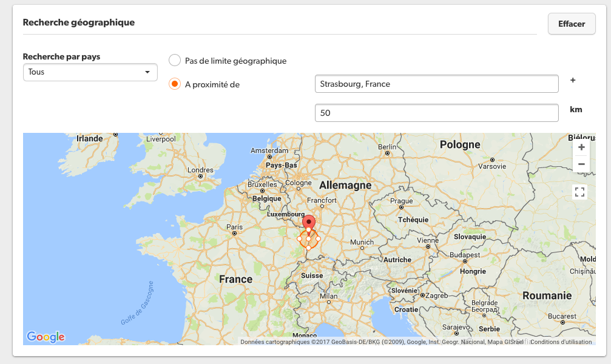Select 'A proximité de' radio option
611x364 pixels.
[175, 84]
